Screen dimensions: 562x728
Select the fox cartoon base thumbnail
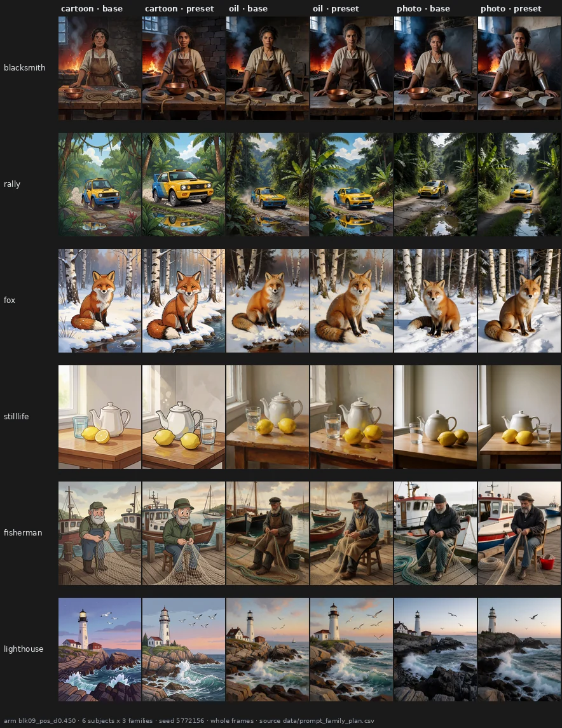pos(100,301)
